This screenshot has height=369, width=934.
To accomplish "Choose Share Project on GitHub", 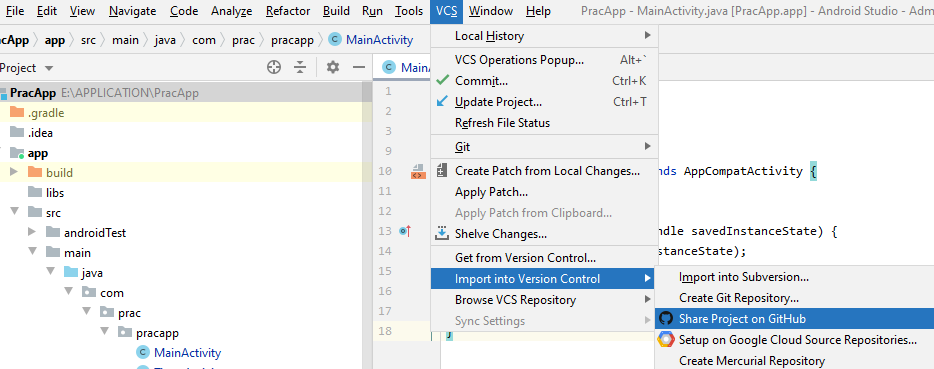I will pyautogui.click(x=795, y=319).
